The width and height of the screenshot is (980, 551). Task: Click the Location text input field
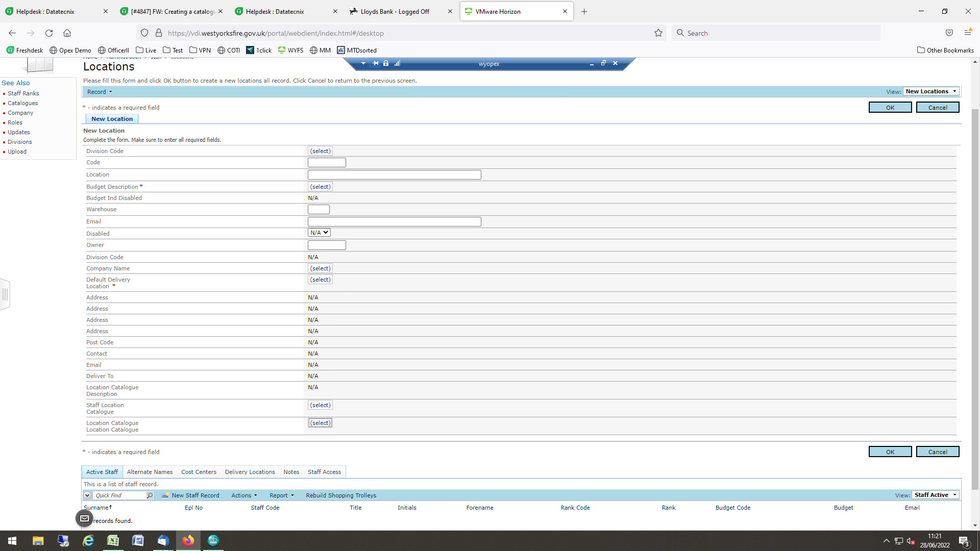point(394,175)
